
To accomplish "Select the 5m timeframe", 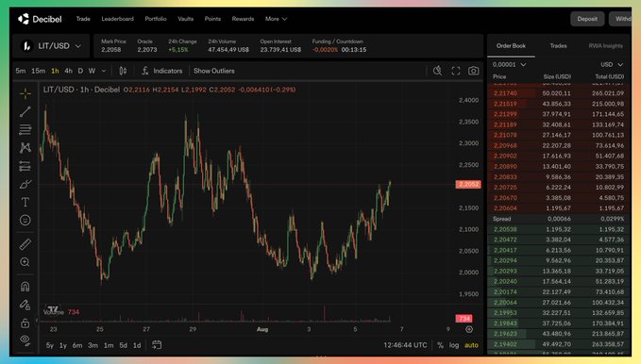I will click(x=21, y=71).
